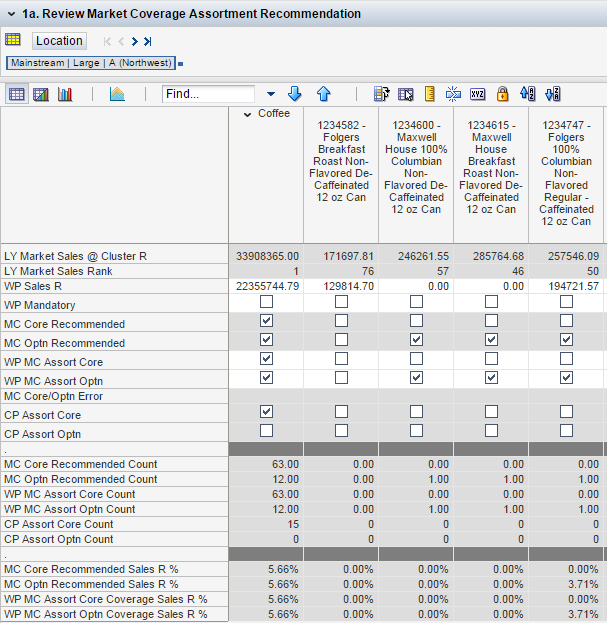607x623 pixels.
Task: Open the yellow ruler measure icon
Action: (x=429, y=94)
